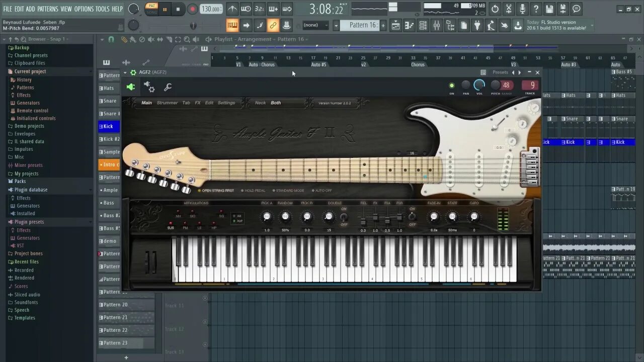This screenshot has width=644, height=362.
Task: Open help with the question mark icon
Action: [x=536, y=9]
